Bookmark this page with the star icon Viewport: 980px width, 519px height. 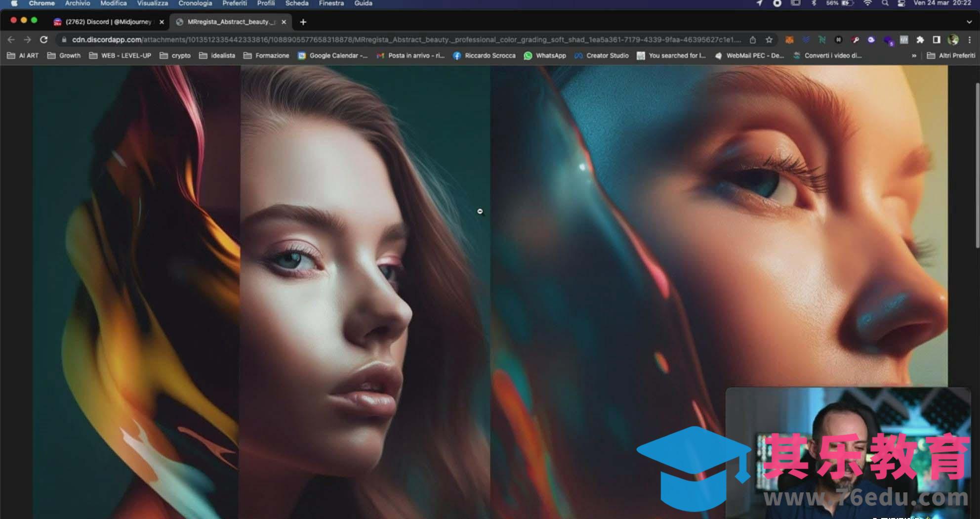click(769, 40)
